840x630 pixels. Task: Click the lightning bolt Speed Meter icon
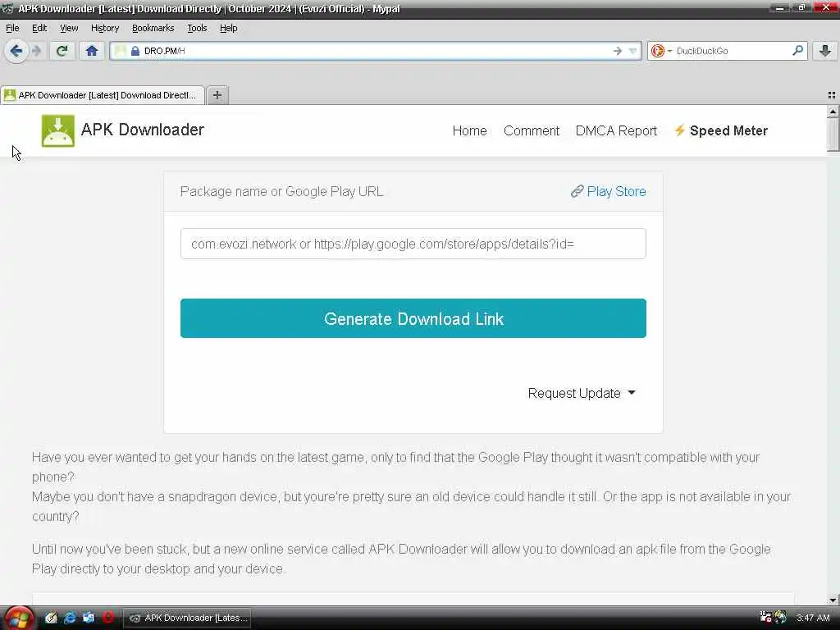click(x=679, y=130)
